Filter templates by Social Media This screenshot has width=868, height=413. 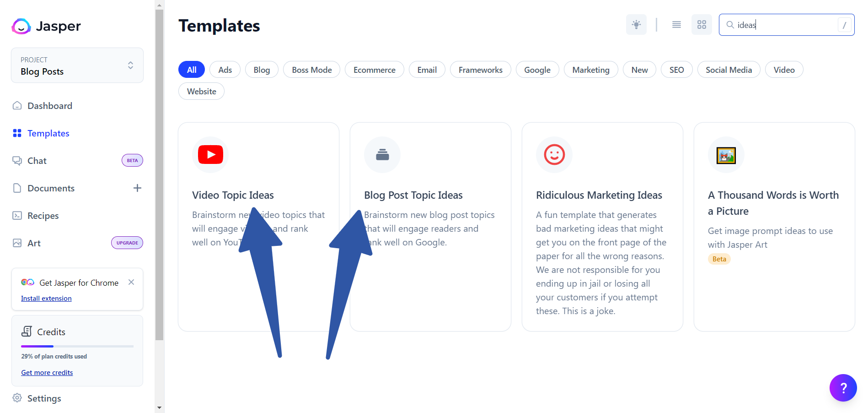pos(729,70)
